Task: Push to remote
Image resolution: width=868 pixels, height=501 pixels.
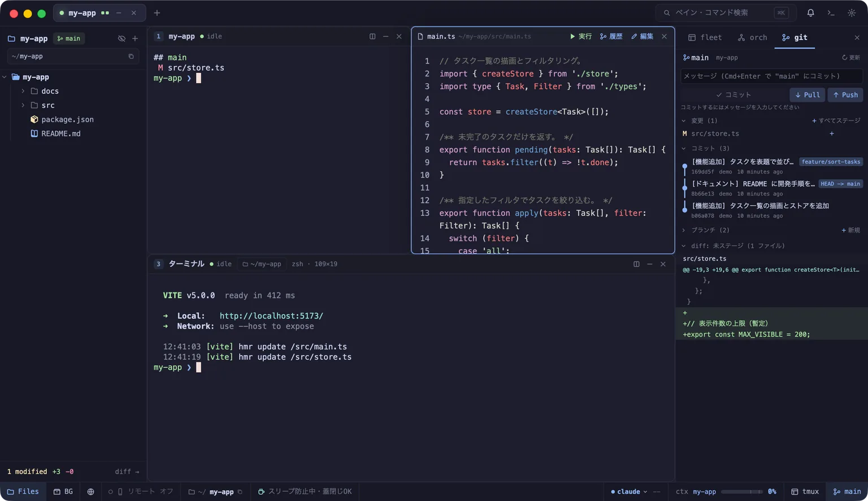Action: (845, 95)
